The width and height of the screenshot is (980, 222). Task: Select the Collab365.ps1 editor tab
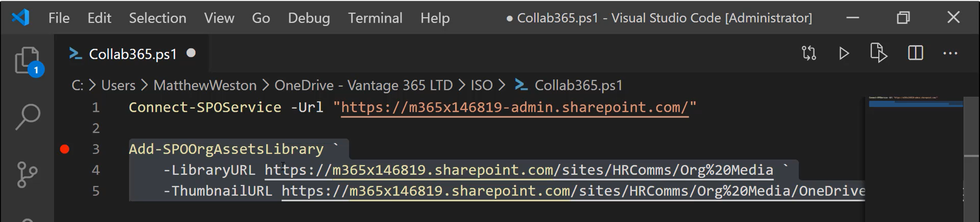131,54
